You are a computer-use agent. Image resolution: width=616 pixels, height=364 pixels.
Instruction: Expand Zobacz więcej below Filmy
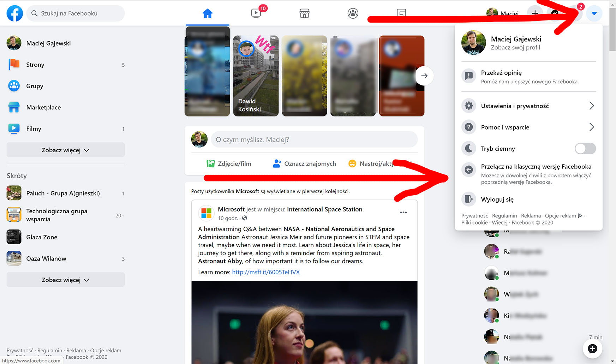point(66,150)
